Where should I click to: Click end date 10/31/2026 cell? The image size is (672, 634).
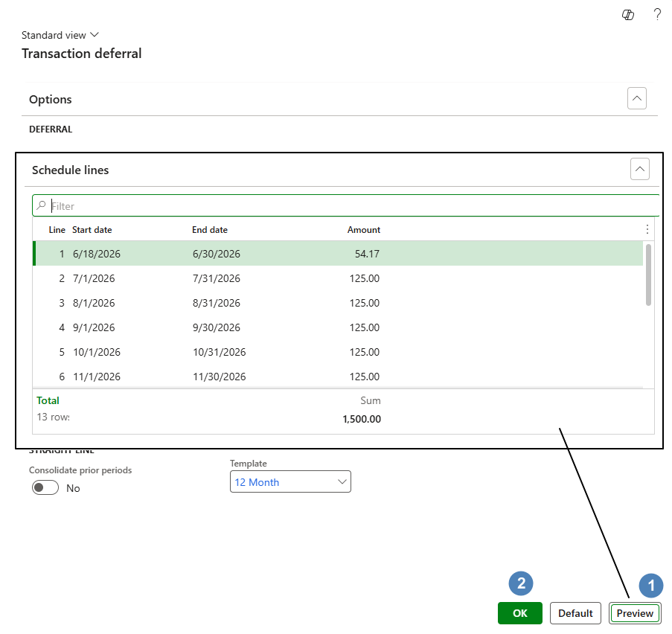tap(219, 352)
